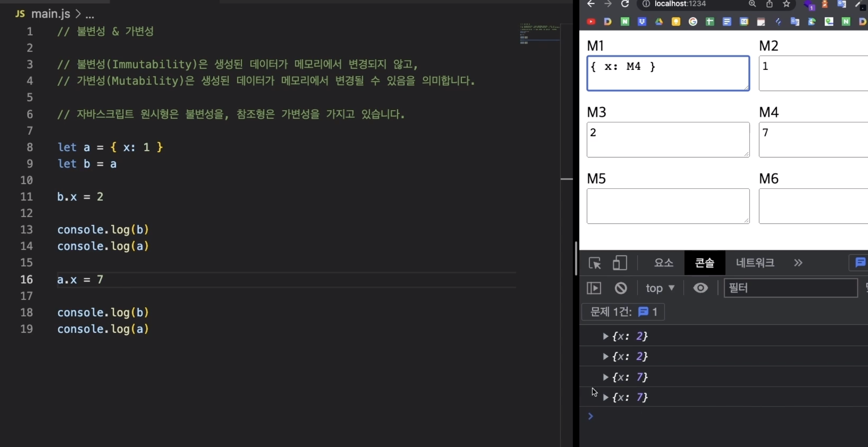The width and height of the screenshot is (868, 447).
Task: Select the inspect element picker tool
Action: coord(595,263)
